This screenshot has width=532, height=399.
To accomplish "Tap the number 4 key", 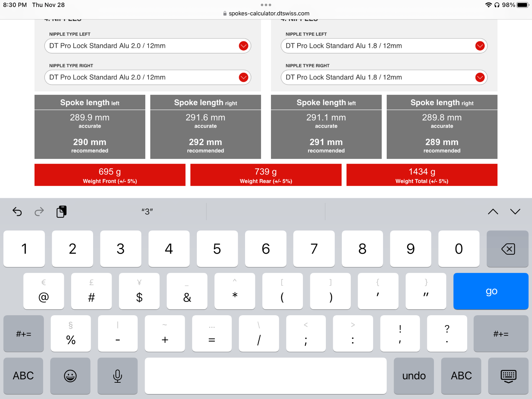I will click(169, 249).
